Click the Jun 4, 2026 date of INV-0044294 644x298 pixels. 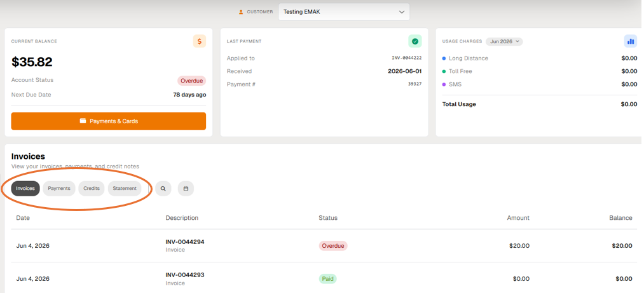tap(33, 245)
